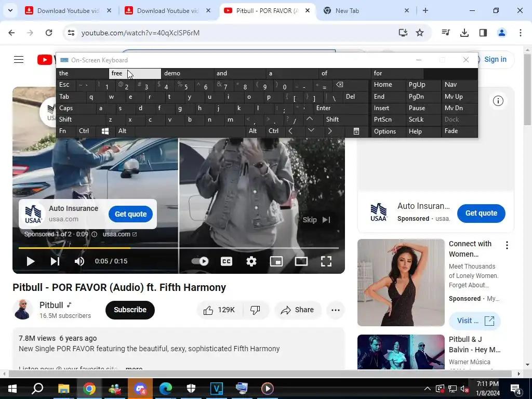The image size is (532, 399).
Task: Open the YouTube hamburger guide menu
Action: (x=19, y=60)
